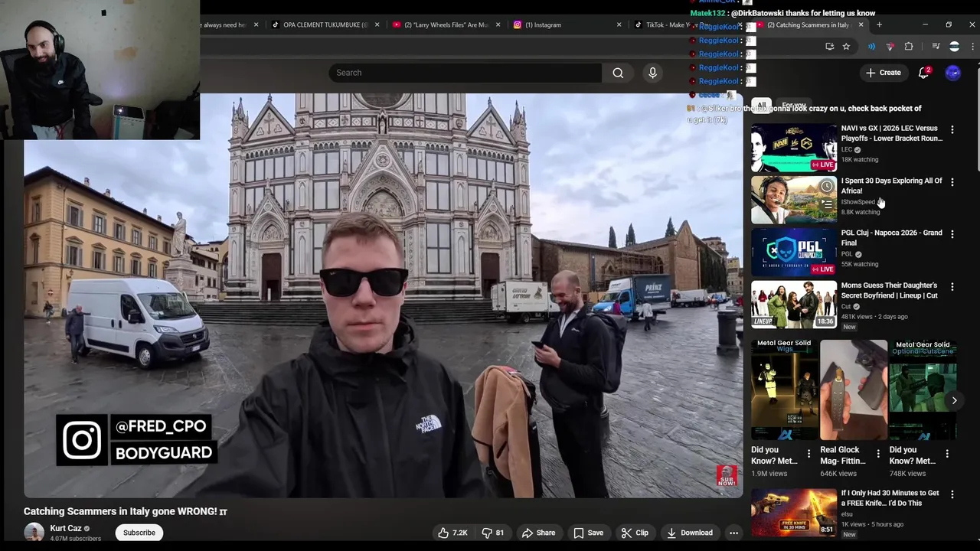Add iShowSpeed video to queue

point(827,205)
